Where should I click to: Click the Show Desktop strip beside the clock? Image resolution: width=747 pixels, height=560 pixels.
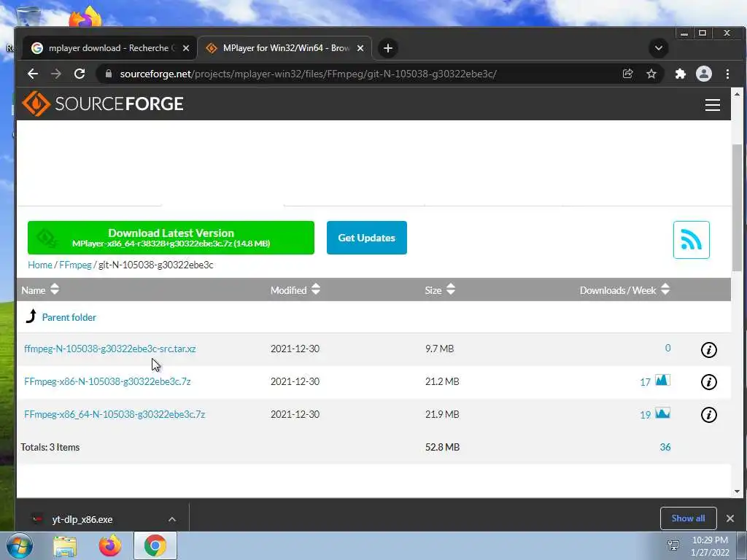click(742, 545)
